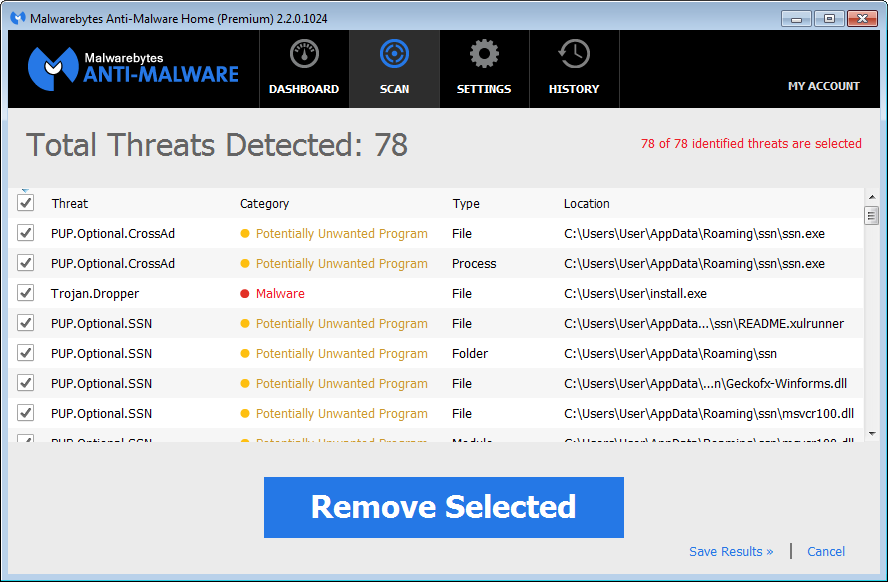Click red Malware dot in Trojan.Dropper row
Image resolution: width=888 pixels, height=582 pixels.
245,293
